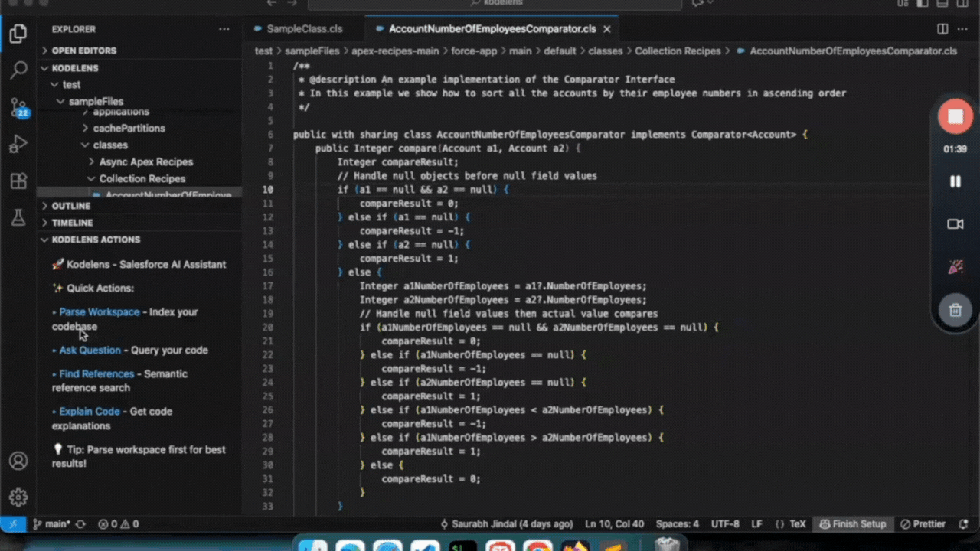Switch to the SampleClass.cls tab
The width and height of the screenshot is (980, 551).
click(x=304, y=29)
